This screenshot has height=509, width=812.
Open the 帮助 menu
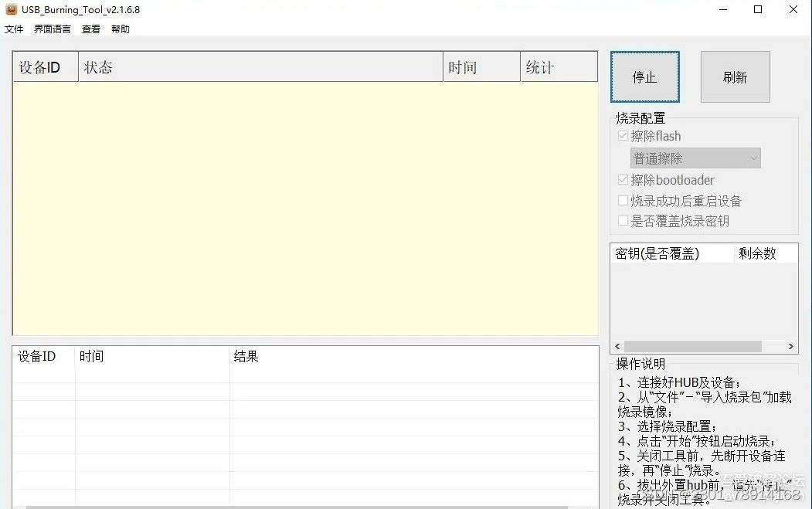point(121,29)
